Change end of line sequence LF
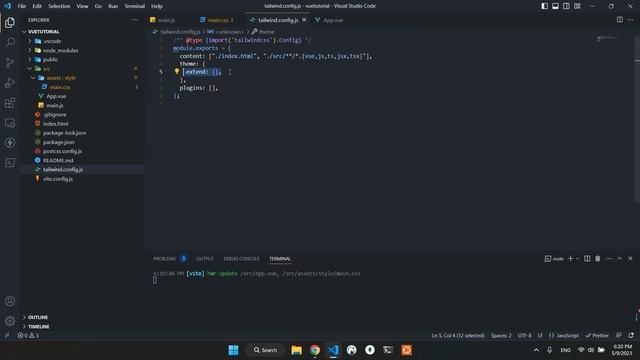The width and height of the screenshot is (640, 360). pos(540,335)
